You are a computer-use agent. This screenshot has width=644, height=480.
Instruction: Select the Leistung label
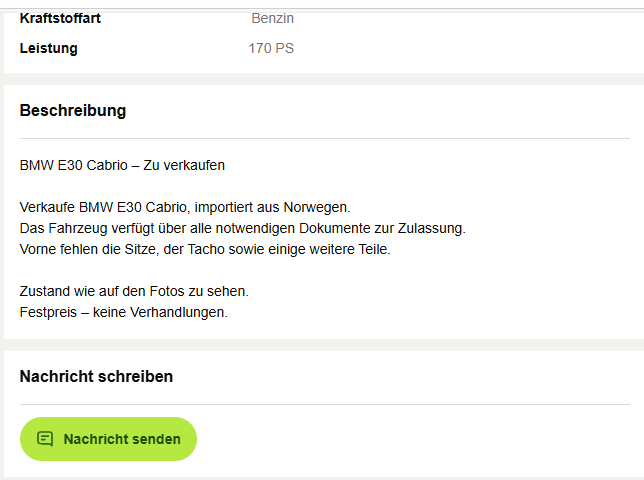pos(48,48)
